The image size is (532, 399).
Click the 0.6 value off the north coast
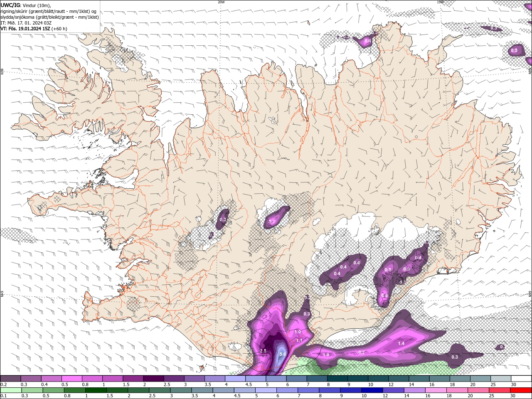367,41
